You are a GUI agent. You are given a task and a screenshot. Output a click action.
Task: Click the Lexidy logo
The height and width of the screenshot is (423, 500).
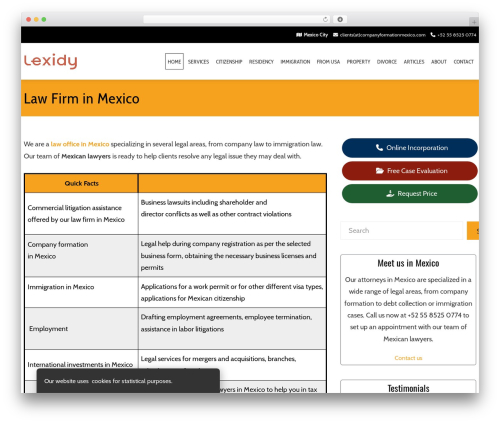point(51,61)
